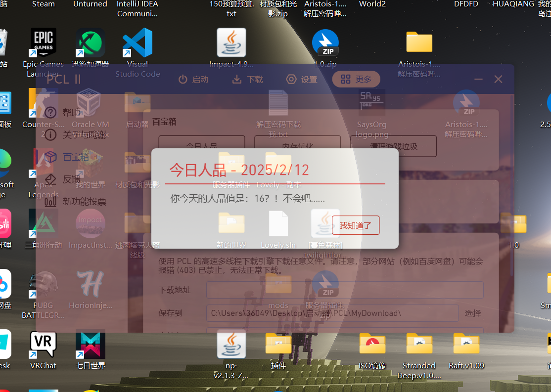The height and width of the screenshot is (392, 551).
Task: Minimize the PCL II window
Action: pyautogui.click(x=478, y=80)
